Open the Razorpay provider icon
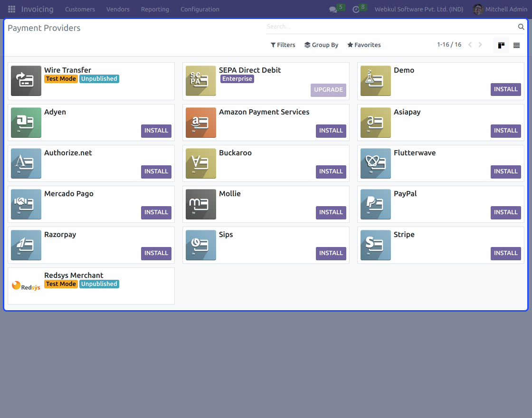Screen dimensions: 532x418 click(x=26, y=245)
